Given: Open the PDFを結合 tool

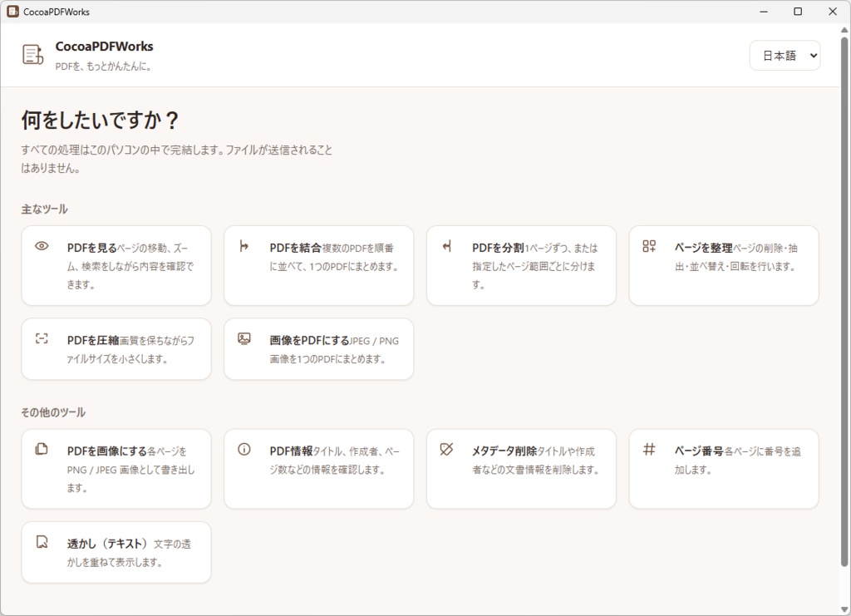Looking at the screenshot, I should point(318,265).
